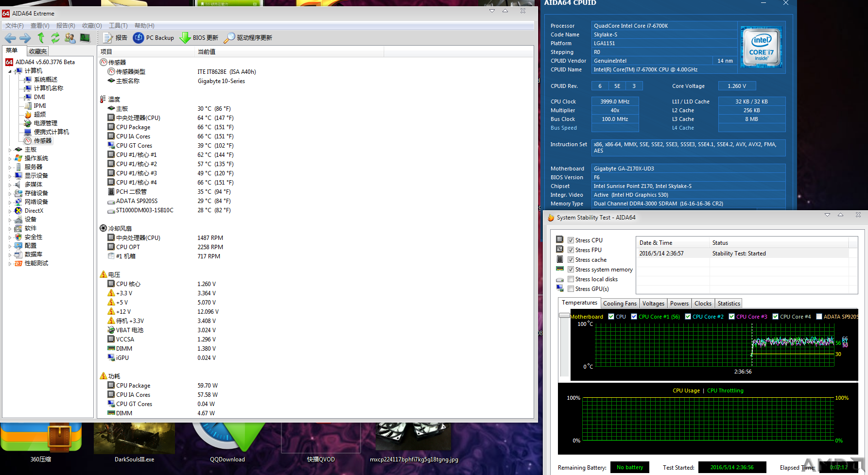Switch to the Clocks tab
The width and height of the screenshot is (868, 475).
click(703, 304)
